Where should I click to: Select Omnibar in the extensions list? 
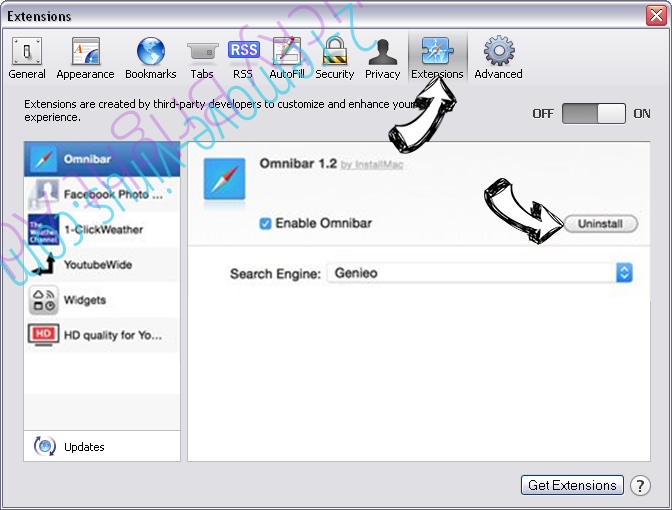102,159
